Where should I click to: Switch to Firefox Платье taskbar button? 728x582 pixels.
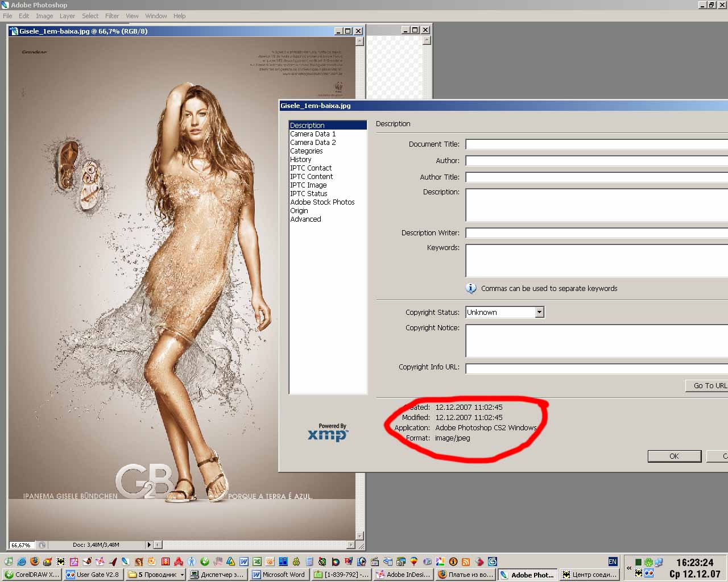click(465, 575)
